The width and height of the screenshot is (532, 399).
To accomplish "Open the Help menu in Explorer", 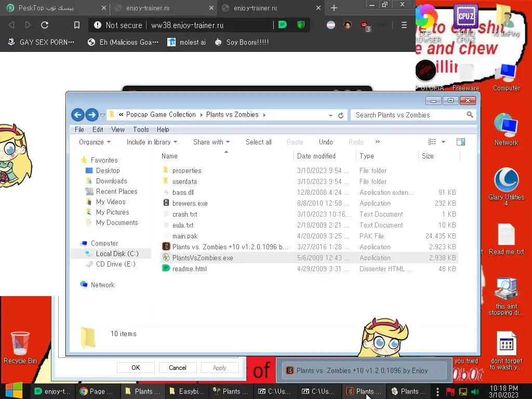I will coord(163,129).
